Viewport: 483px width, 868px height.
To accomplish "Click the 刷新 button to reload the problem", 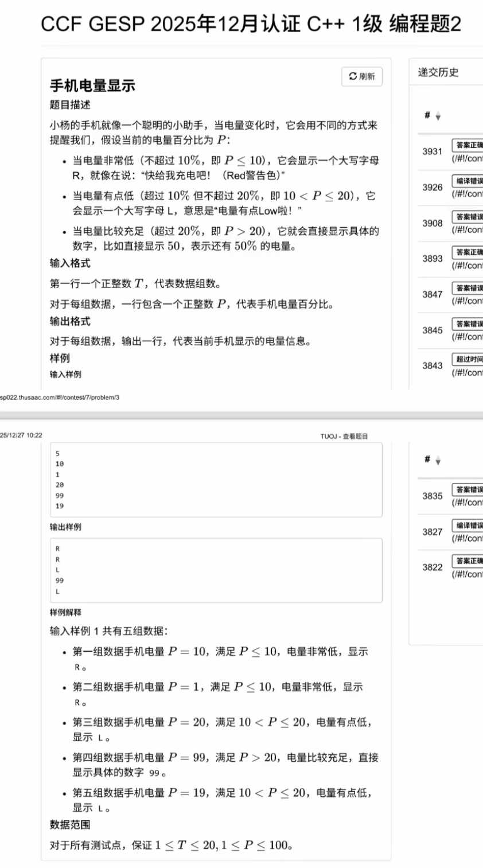I will pyautogui.click(x=363, y=76).
